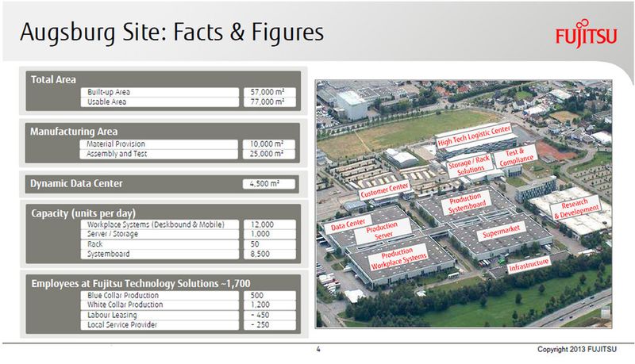Click 'Production Systemboard' map label
The image size is (635, 364).
(467, 202)
